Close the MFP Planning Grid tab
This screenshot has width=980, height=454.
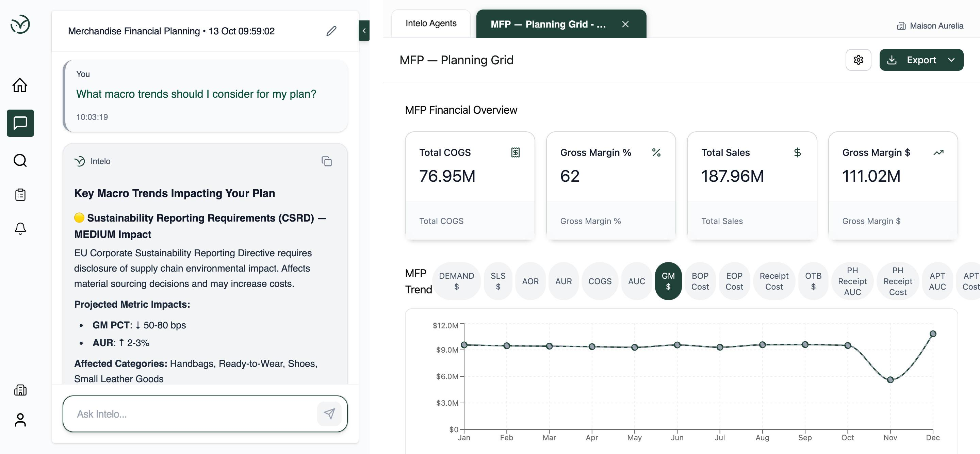625,24
